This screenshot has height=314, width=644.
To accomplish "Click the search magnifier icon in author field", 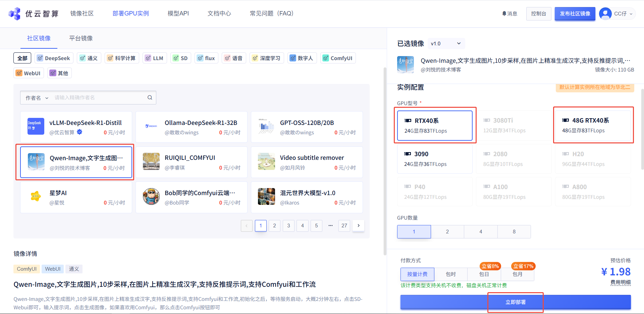I will click(150, 98).
